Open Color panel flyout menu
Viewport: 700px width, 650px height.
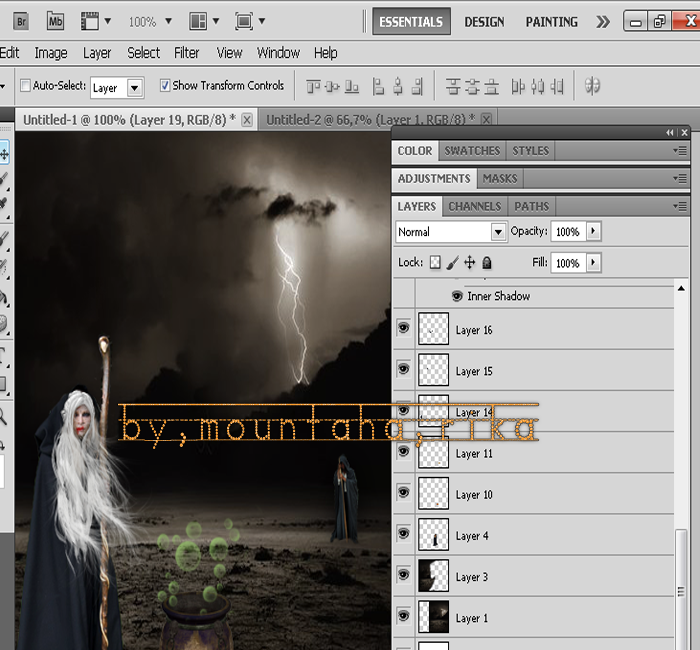point(680,151)
